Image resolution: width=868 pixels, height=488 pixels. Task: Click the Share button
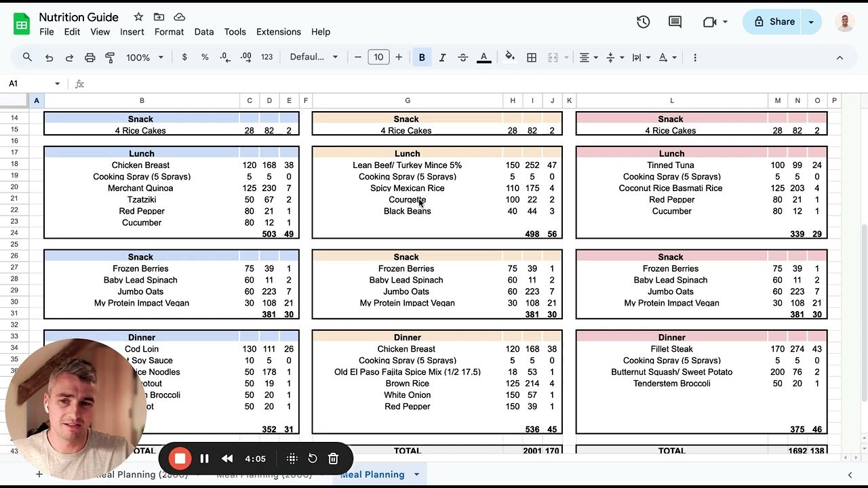(x=774, y=22)
